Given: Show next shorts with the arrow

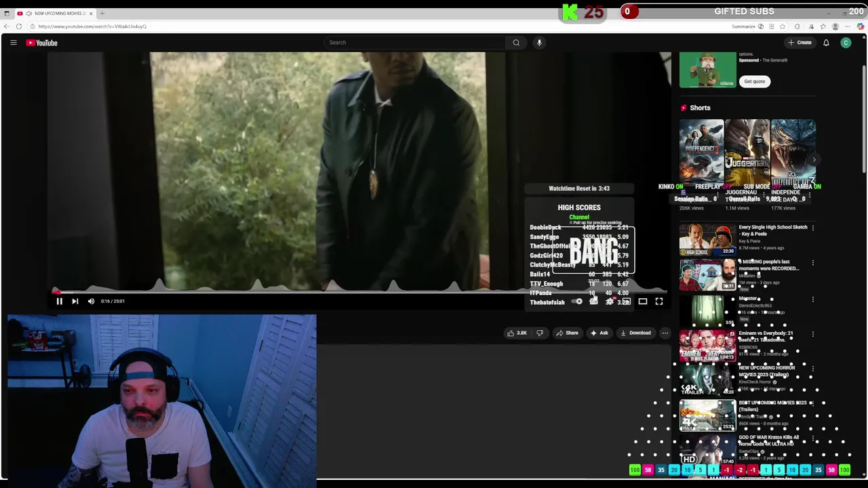Looking at the screenshot, I should pos(814,160).
